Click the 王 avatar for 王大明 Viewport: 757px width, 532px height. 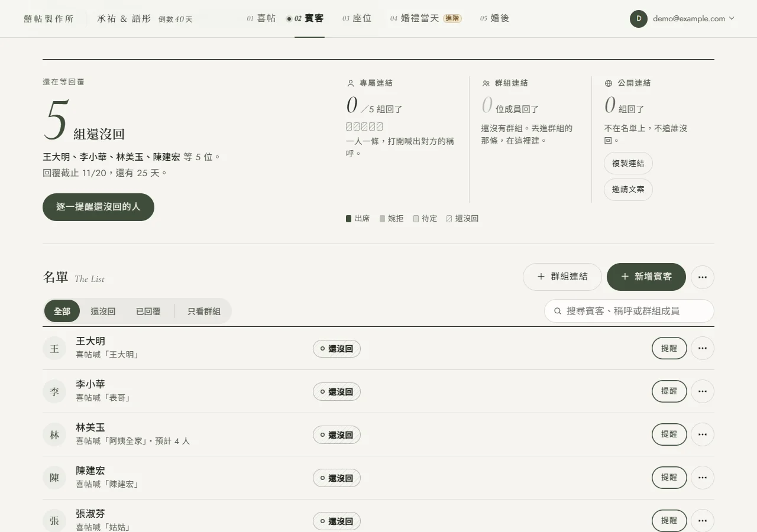click(54, 348)
